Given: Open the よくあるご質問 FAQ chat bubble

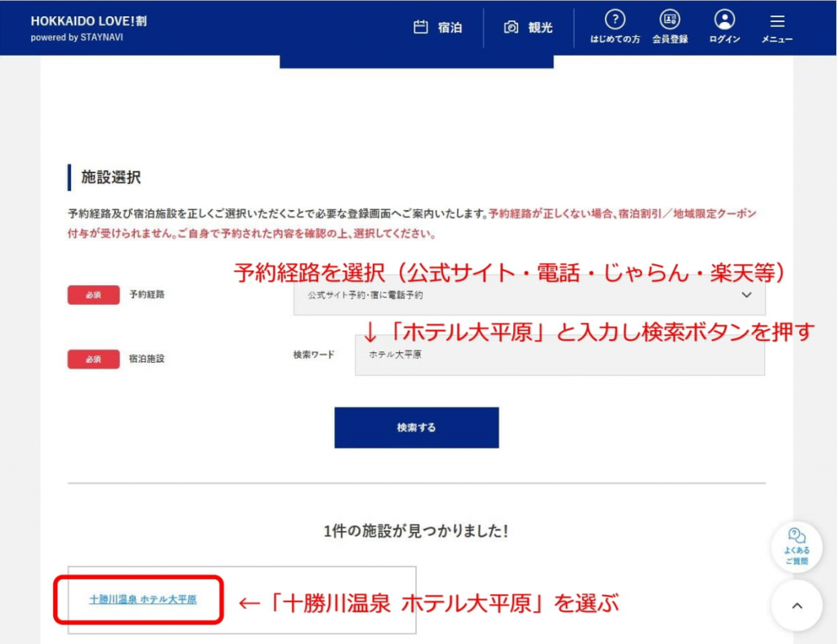Looking at the screenshot, I should tap(796, 547).
